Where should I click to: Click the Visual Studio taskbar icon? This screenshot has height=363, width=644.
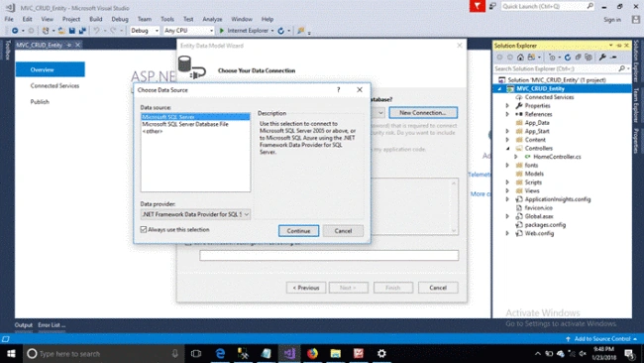(289, 353)
